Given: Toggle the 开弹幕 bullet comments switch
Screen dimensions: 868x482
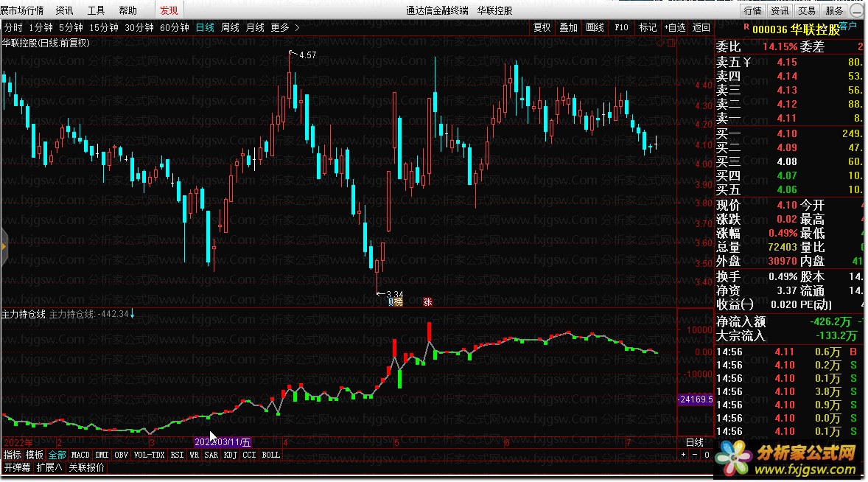Looking at the screenshot, I should click(x=17, y=467).
